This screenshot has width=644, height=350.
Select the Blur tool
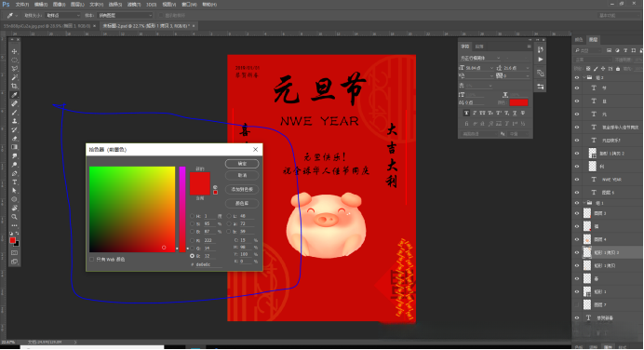(x=14, y=156)
